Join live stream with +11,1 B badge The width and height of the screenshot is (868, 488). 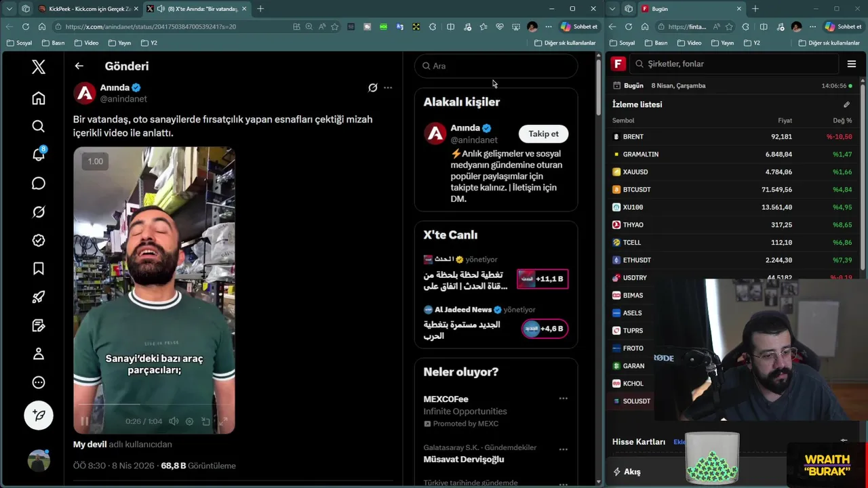(542, 279)
